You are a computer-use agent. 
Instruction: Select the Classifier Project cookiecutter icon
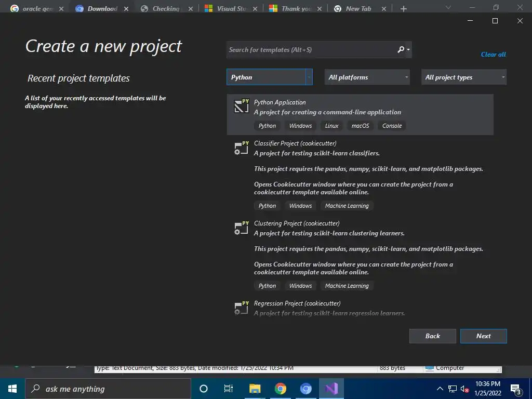(241, 148)
